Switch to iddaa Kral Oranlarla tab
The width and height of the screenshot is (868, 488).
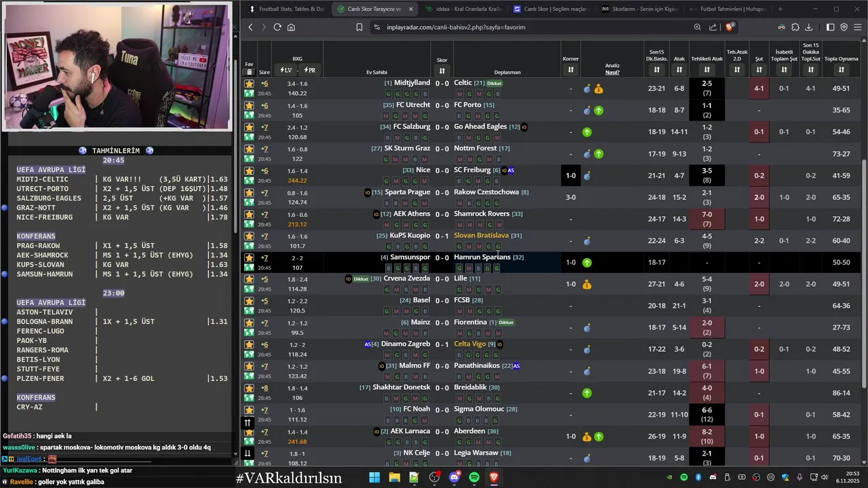(x=463, y=9)
